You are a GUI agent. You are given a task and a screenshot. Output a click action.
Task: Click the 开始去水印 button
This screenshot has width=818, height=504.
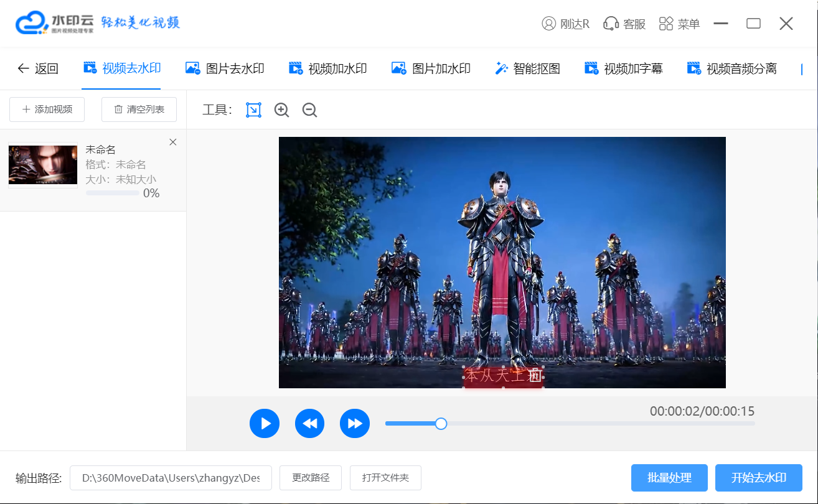pyautogui.click(x=759, y=478)
